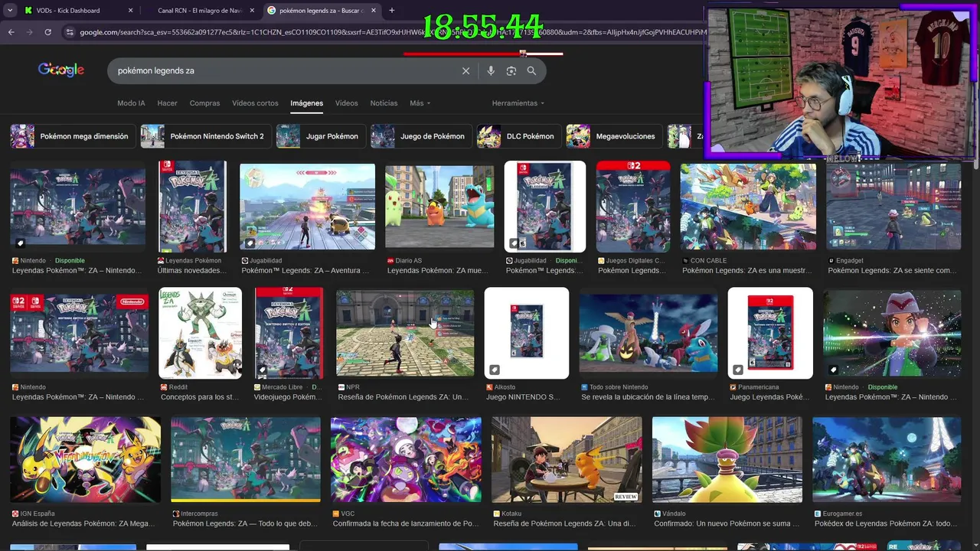This screenshot has height=551, width=980.
Task: Open Google Lens image search icon
Action: click(x=511, y=70)
